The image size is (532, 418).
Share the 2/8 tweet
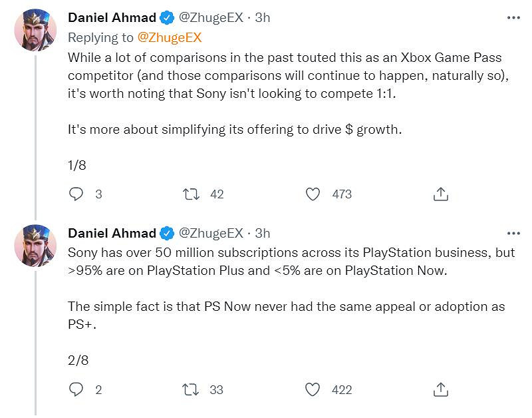click(x=440, y=389)
